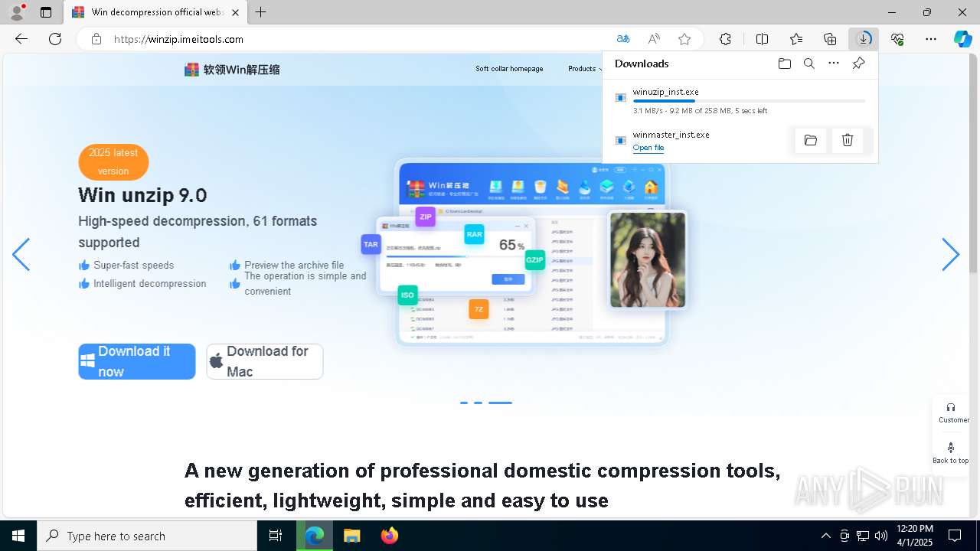Screen dimensions: 980x551
Task: Go to previous slide with left arrow
Action: point(21,255)
